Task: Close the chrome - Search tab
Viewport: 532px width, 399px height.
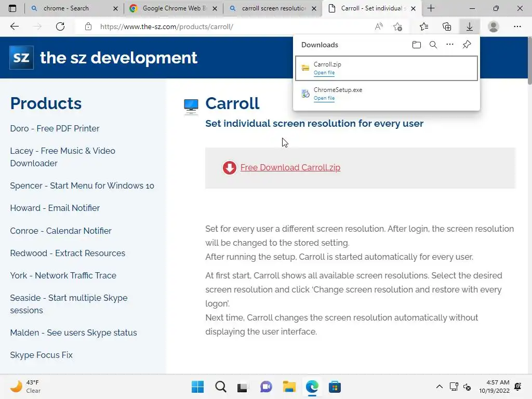Action: [115, 8]
